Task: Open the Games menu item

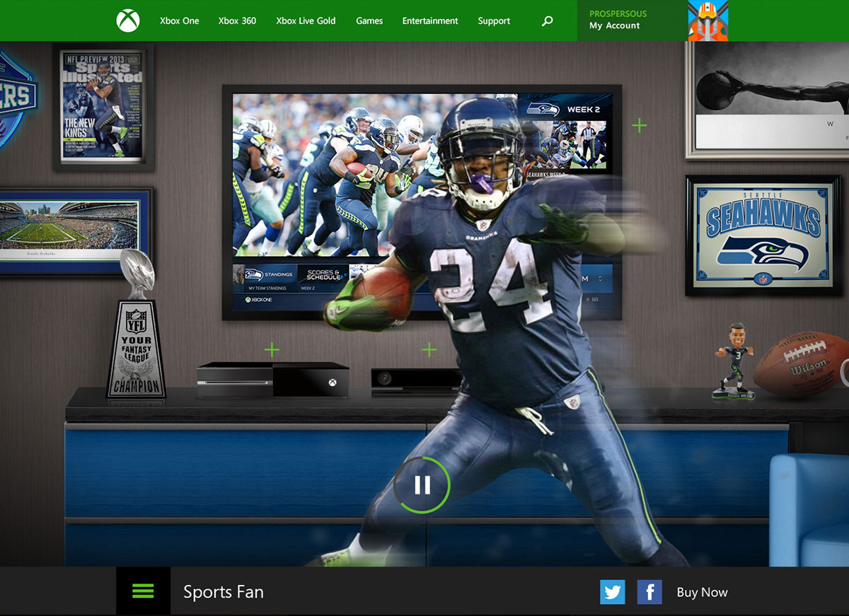Action: point(369,21)
